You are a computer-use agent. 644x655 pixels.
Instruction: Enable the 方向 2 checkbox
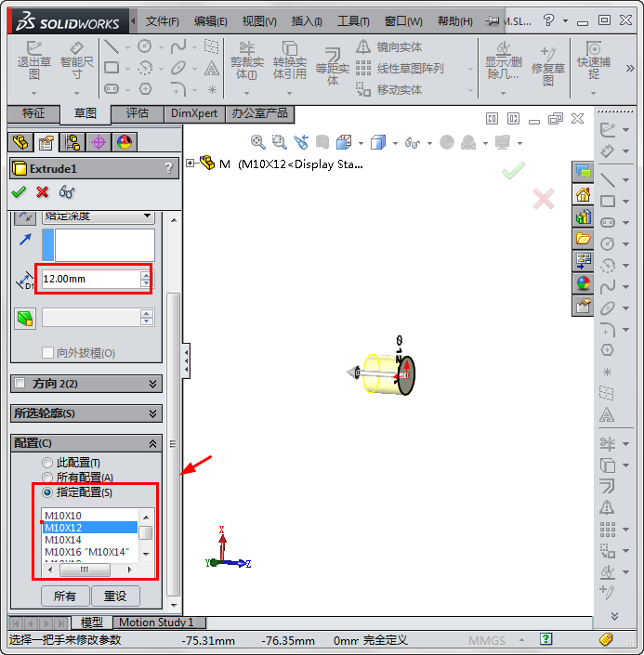[x=20, y=384]
